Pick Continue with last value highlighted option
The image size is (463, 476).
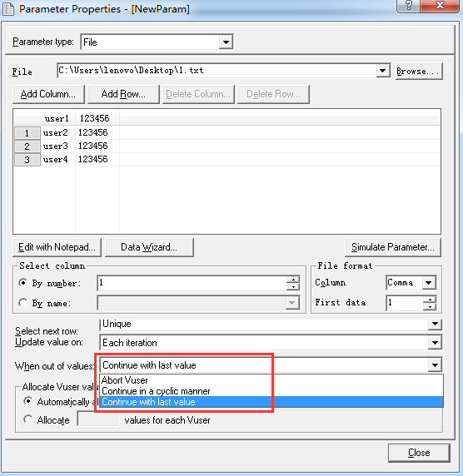(271, 402)
